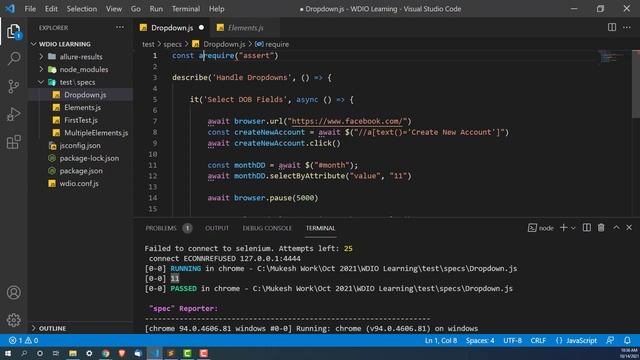
Task: Switch to the Output panel tab
Action: tap(217, 228)
